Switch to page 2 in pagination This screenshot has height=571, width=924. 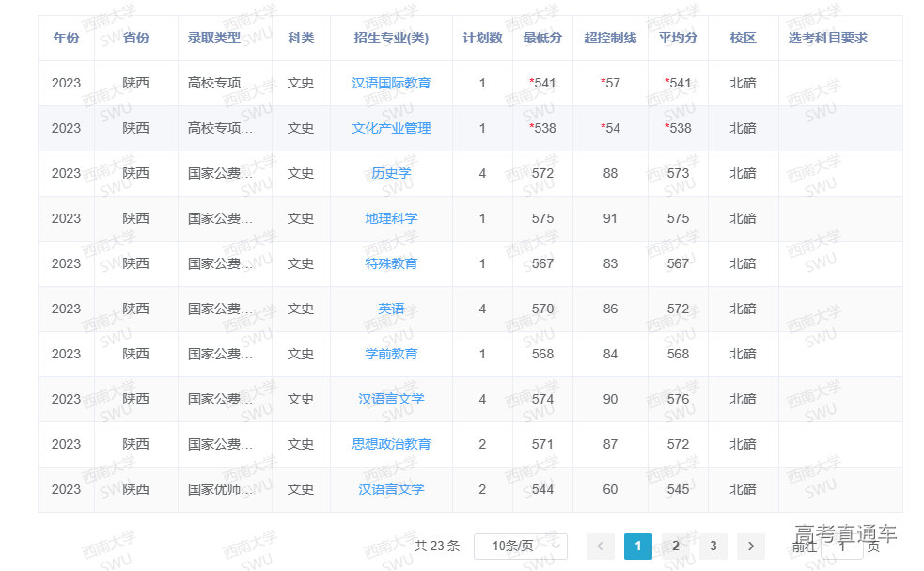click(676, 546)
